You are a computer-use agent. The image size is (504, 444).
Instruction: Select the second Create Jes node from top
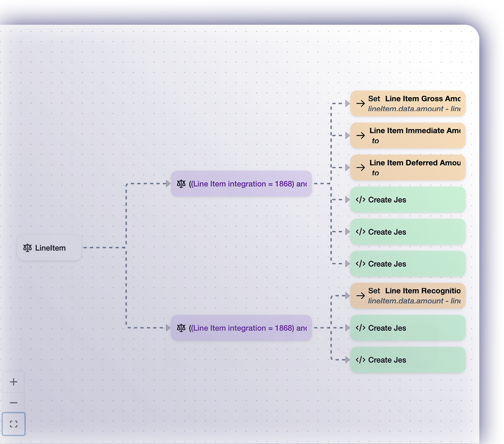(408, 232)
